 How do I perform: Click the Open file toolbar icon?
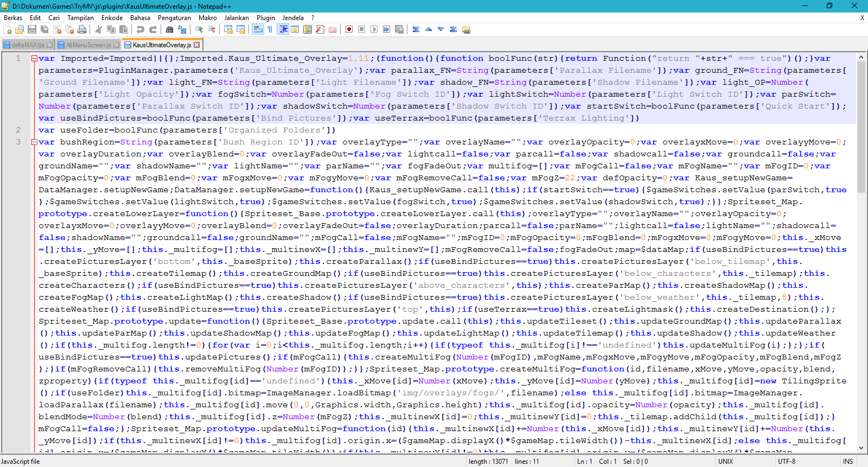20,29
